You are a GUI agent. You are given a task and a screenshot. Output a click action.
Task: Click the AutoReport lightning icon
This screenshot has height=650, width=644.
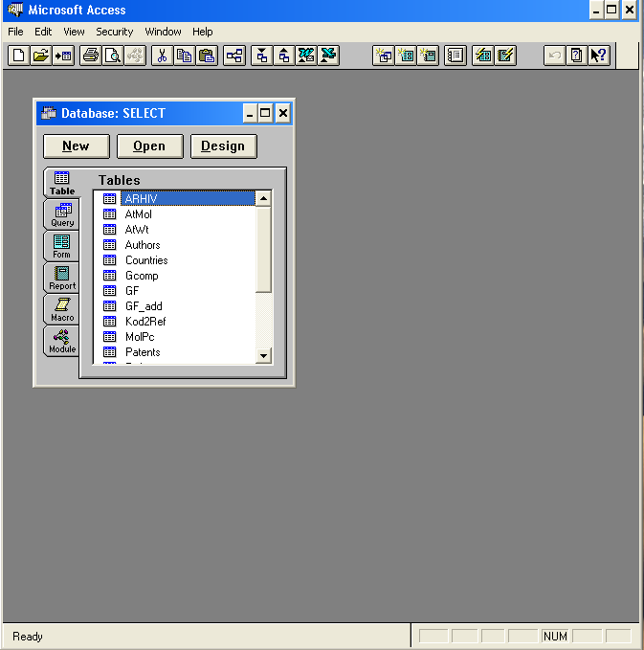[505, 56]
